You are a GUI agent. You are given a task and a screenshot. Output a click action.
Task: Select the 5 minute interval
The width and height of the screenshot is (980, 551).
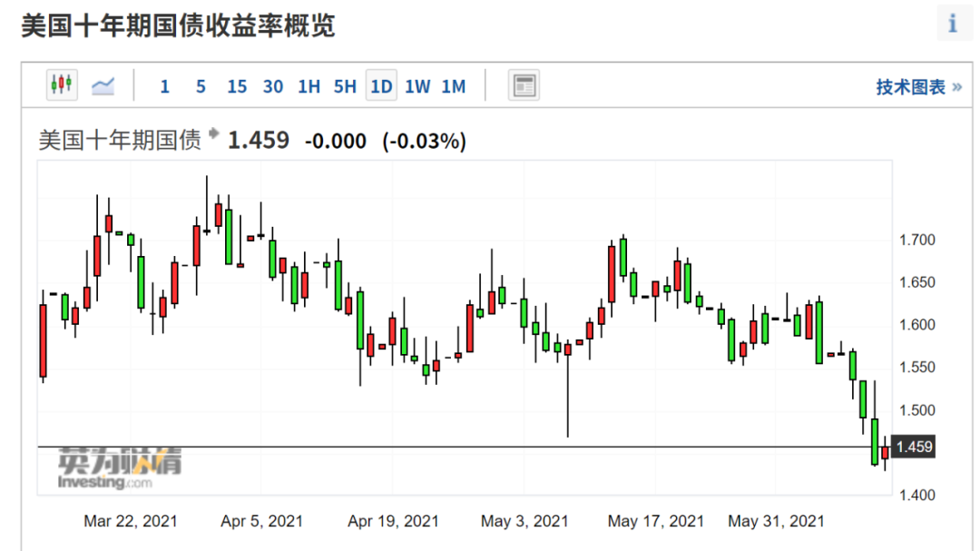point(201,86)
